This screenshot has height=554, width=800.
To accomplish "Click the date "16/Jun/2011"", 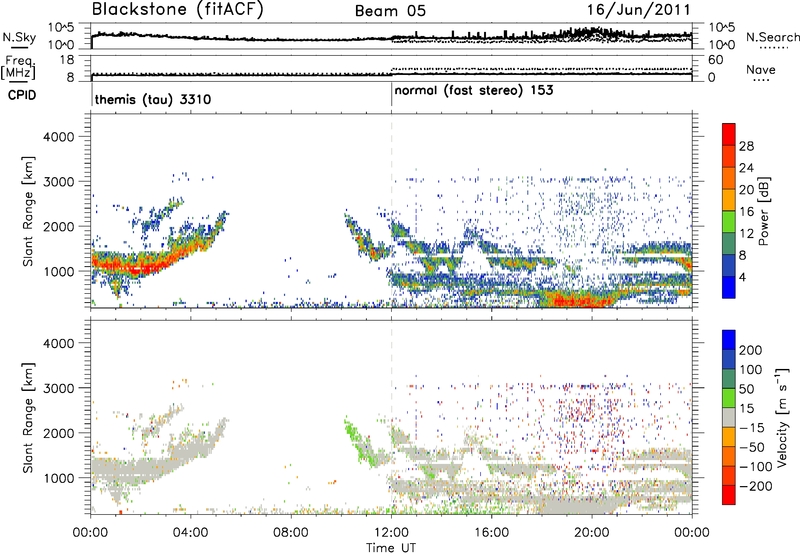I will point(638,10).
